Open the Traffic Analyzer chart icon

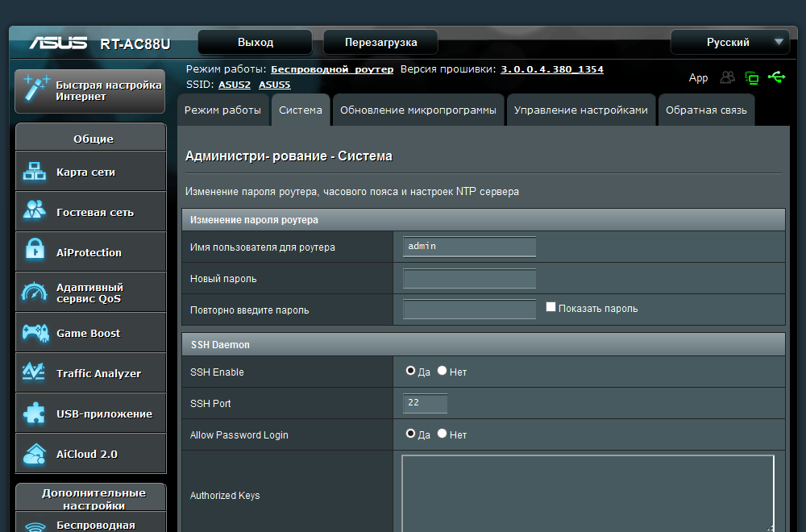(34, 372)
